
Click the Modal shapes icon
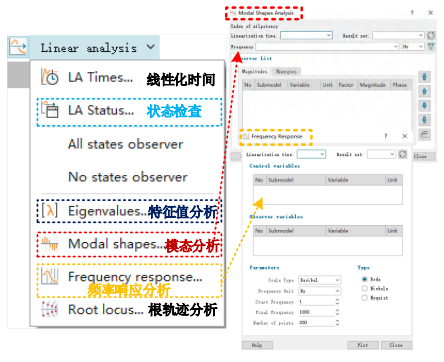point(50,243)
